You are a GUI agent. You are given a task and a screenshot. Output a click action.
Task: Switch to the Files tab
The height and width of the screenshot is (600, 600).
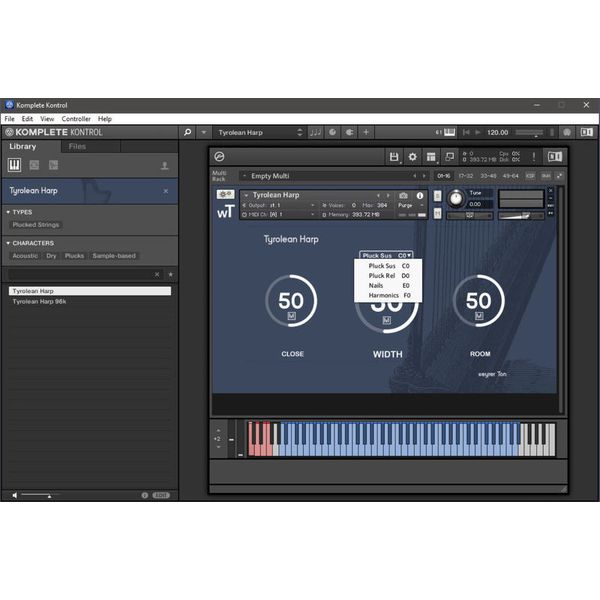77,147
